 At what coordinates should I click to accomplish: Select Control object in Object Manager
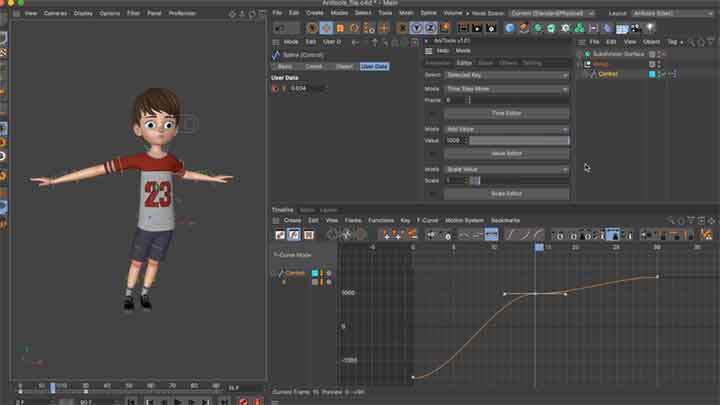(608, 74)
